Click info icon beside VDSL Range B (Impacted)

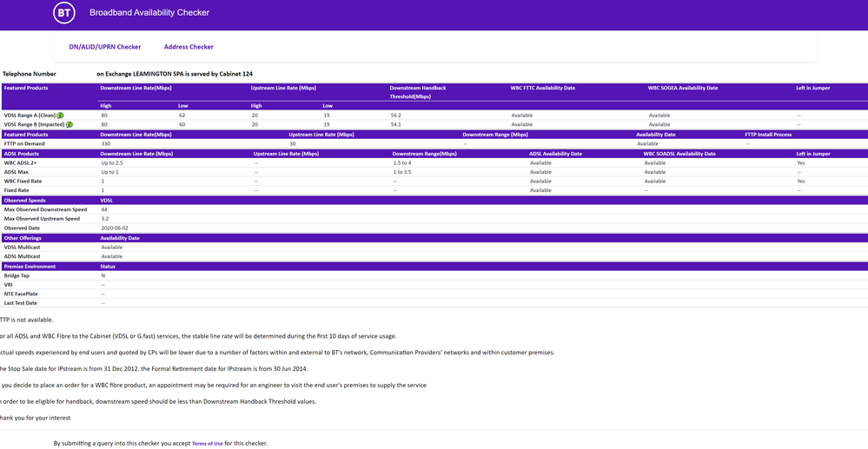[70, 125]
